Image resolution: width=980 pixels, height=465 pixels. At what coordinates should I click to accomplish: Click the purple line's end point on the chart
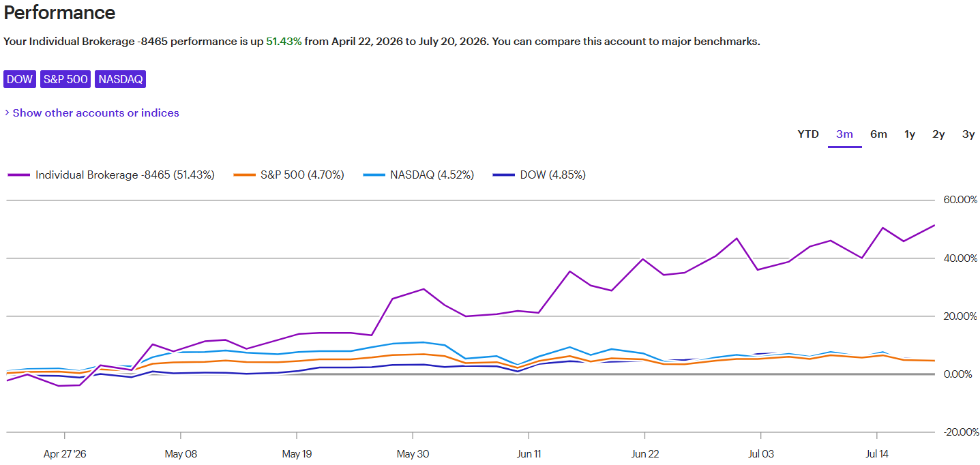[934, 225]
